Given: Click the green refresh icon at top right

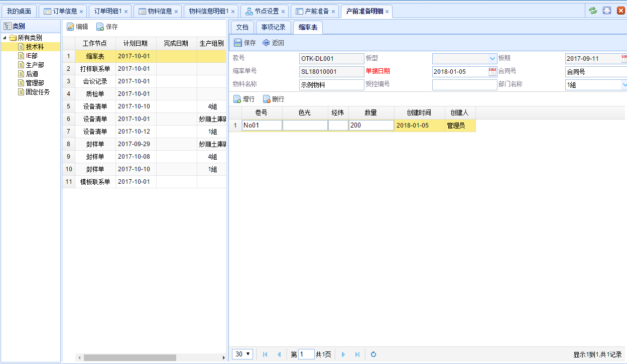Looking at the screenshot, I should [593, 11].
